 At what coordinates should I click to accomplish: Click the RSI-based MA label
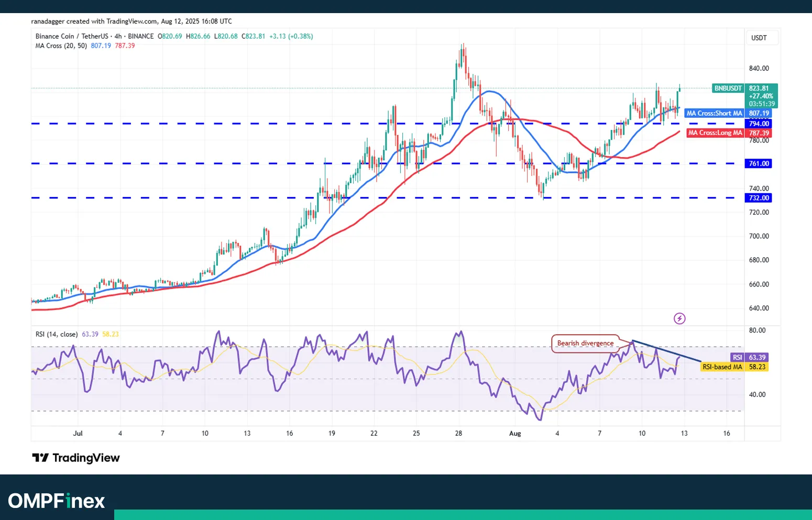[722, 367]
